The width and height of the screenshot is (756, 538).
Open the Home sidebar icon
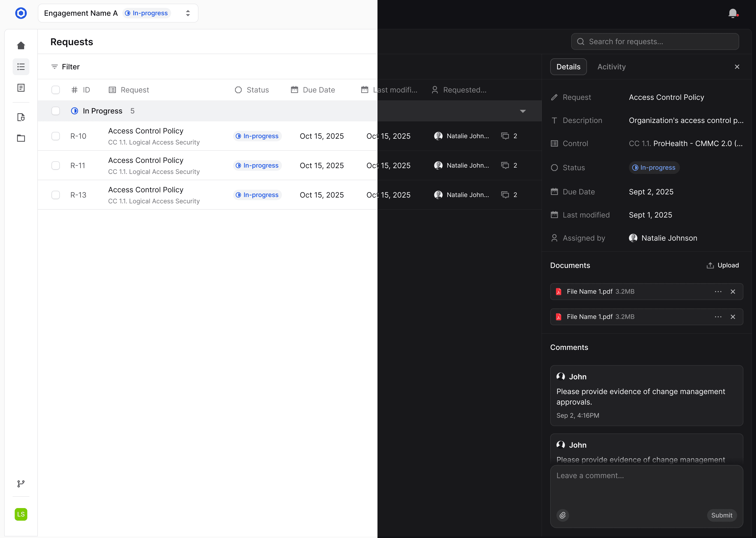pyautogui.click(x=21, y=45)
